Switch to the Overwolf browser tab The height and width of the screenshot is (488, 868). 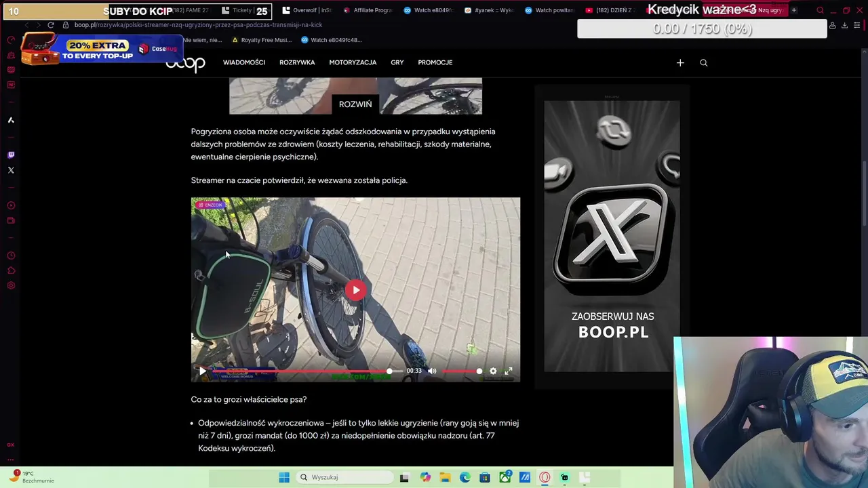point(307,10)
